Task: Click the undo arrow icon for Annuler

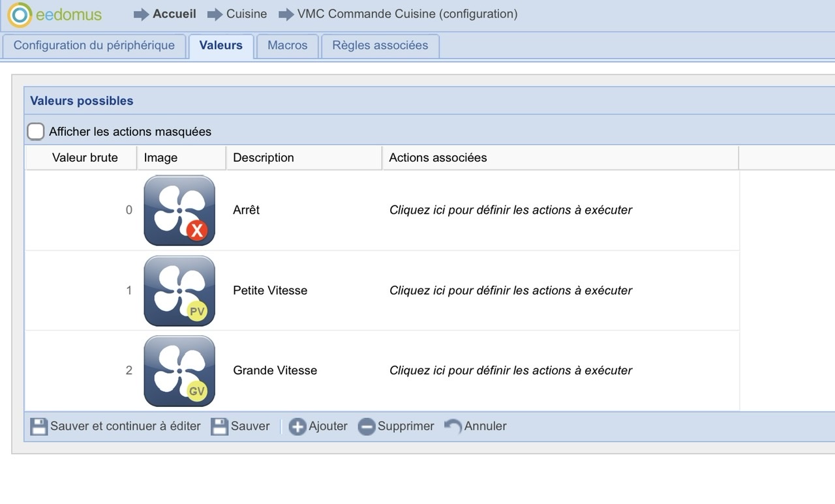Action: (x=453, y=426)
